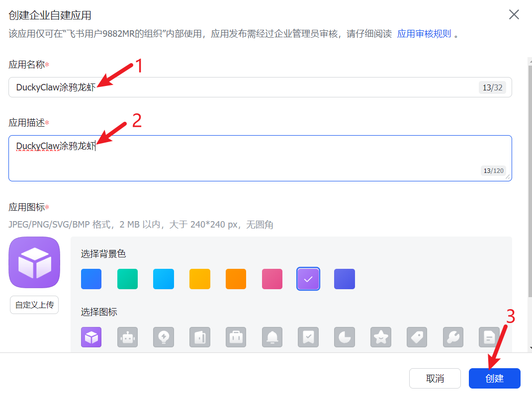Select the blue background color

pos(91,279)
